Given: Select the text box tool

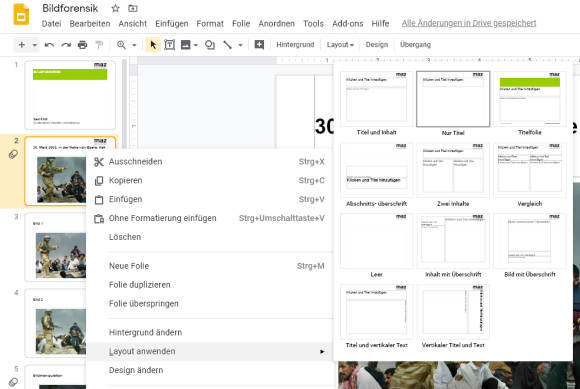Looking at the screenshot, I should point(169,45).
